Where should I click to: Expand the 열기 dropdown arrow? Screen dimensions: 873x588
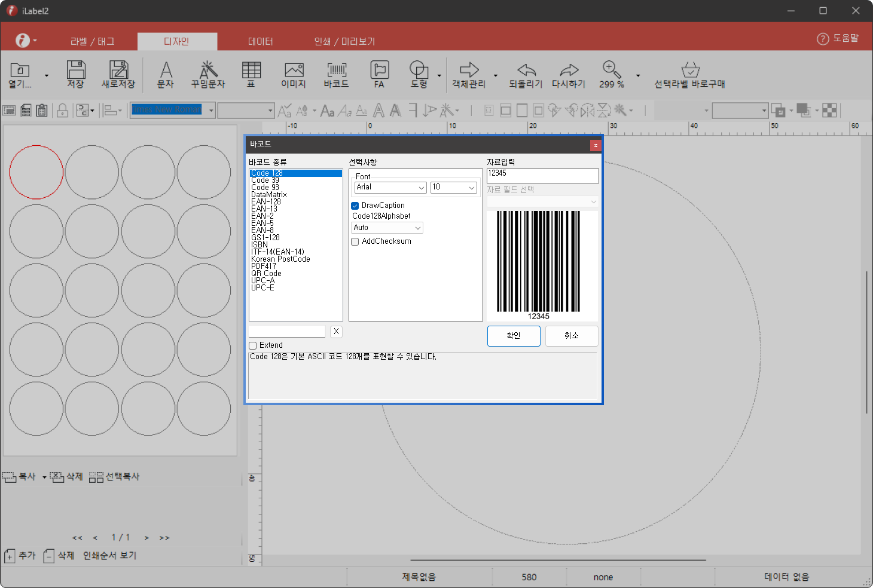point(47,76)
